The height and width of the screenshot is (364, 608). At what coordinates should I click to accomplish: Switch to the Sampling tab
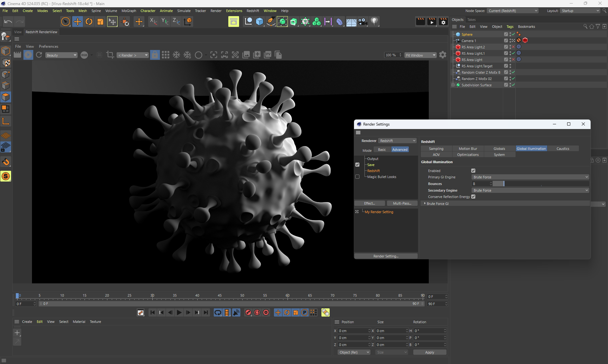[436, 149]
